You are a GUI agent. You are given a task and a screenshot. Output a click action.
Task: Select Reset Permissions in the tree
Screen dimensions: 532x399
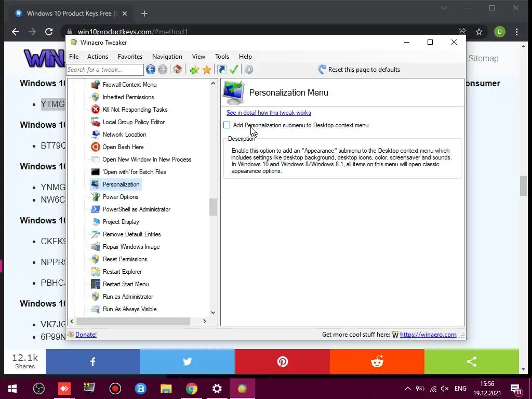tap(125, 259)
